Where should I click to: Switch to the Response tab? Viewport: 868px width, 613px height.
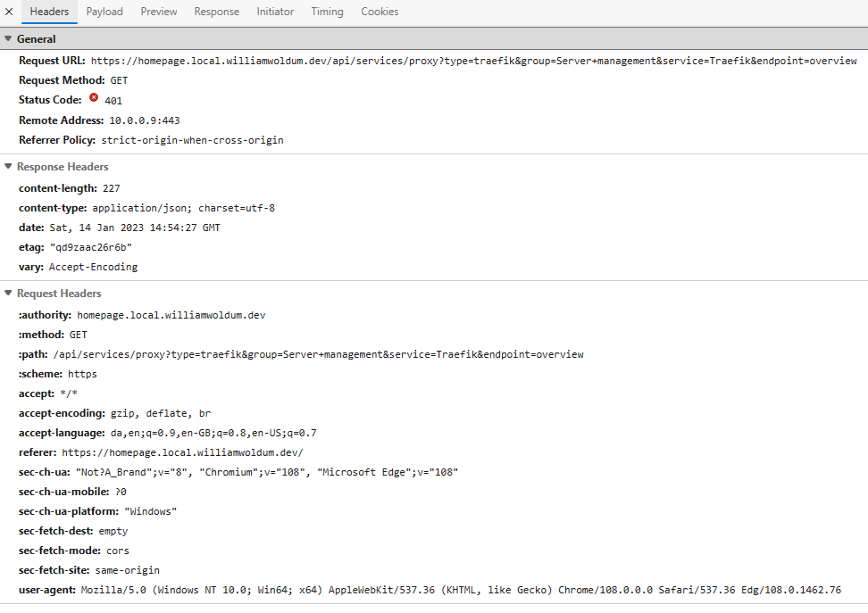(216, 12)
